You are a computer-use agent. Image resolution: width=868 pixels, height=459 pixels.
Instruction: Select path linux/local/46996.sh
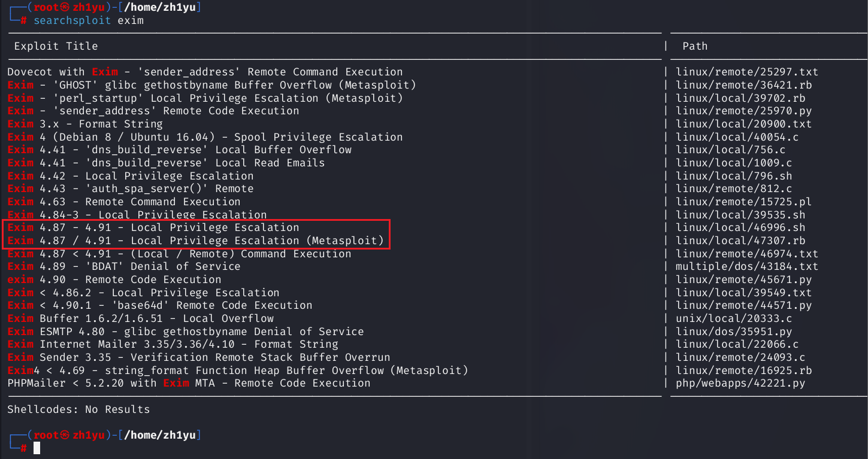(x=740, y=227)
